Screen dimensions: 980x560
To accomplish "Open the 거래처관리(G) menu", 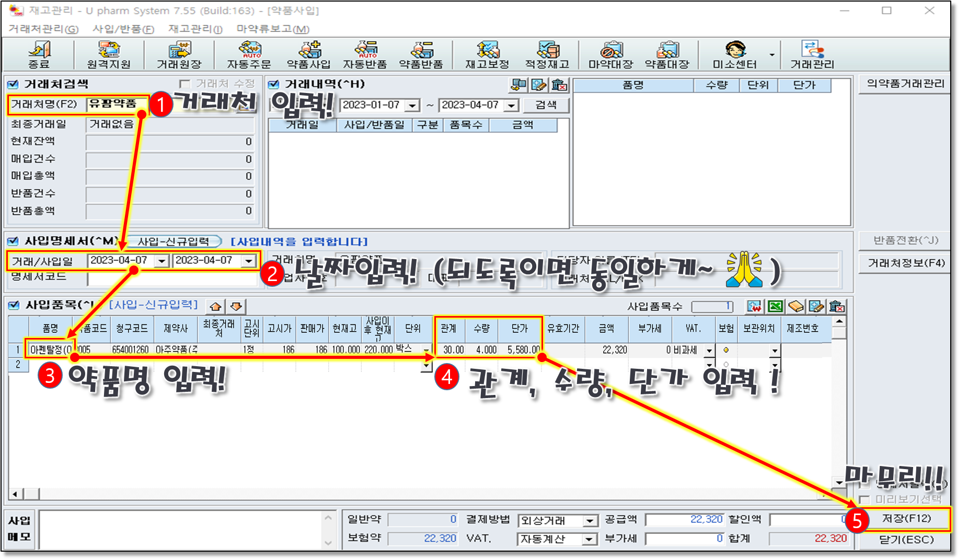I will pos(43,29).
